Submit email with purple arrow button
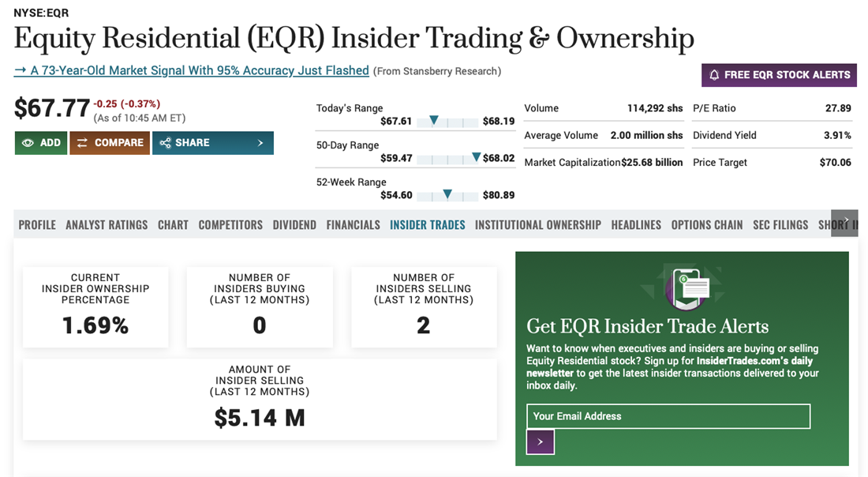868x477 pixels. click(541, 442)
